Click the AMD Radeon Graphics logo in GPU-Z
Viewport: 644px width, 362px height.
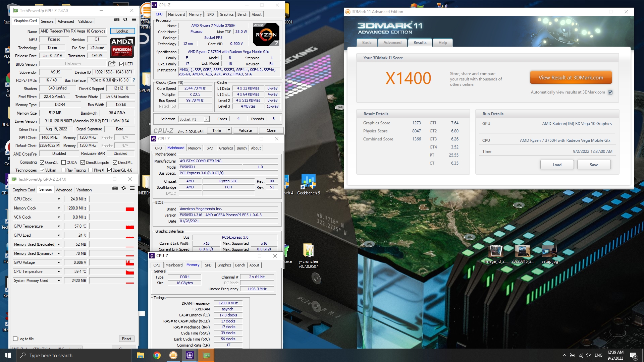[x=122, y=47]
